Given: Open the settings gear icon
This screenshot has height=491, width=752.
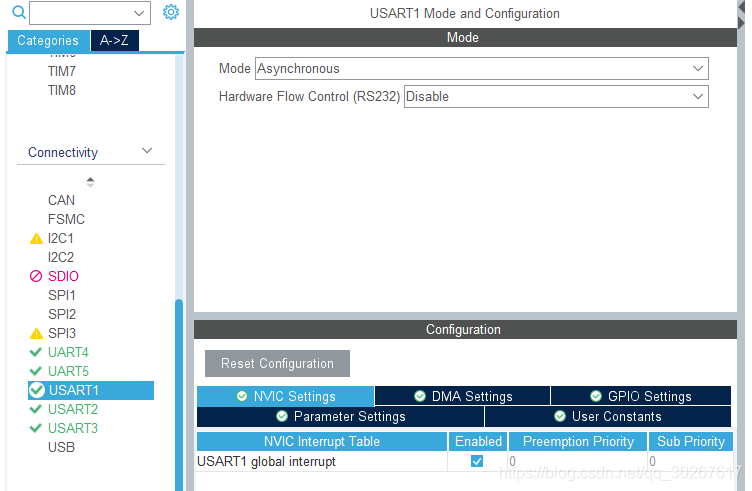Looking at the screenshot, I should [171, 12].
